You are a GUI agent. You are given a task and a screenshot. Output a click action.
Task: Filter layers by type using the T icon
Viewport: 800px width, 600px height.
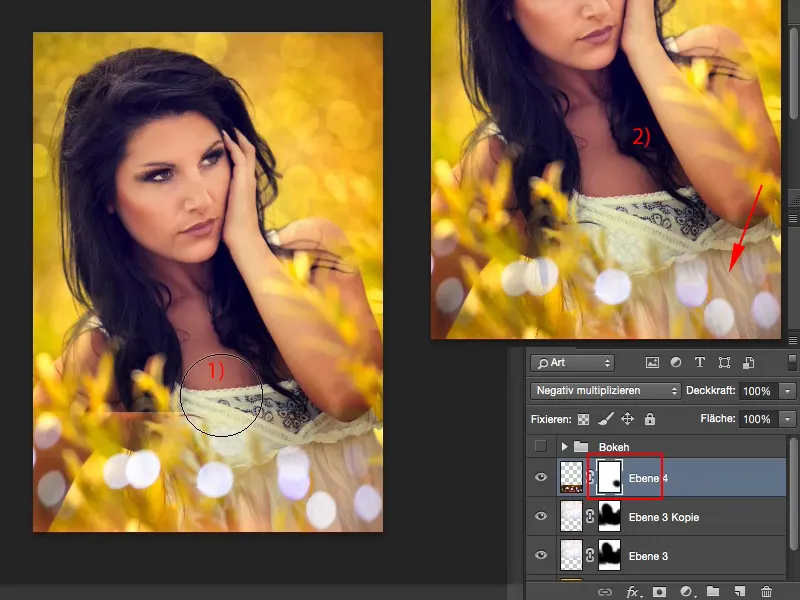[699, 363]
